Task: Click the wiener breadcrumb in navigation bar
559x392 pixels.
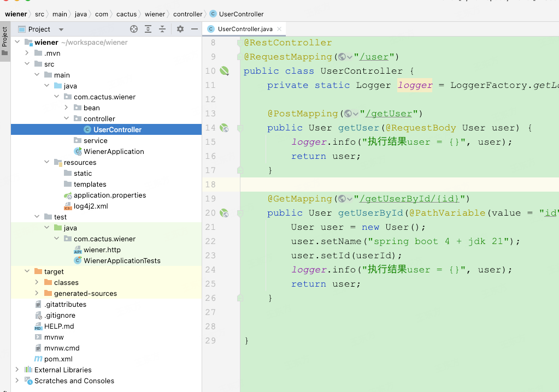Action: [16, 14]
